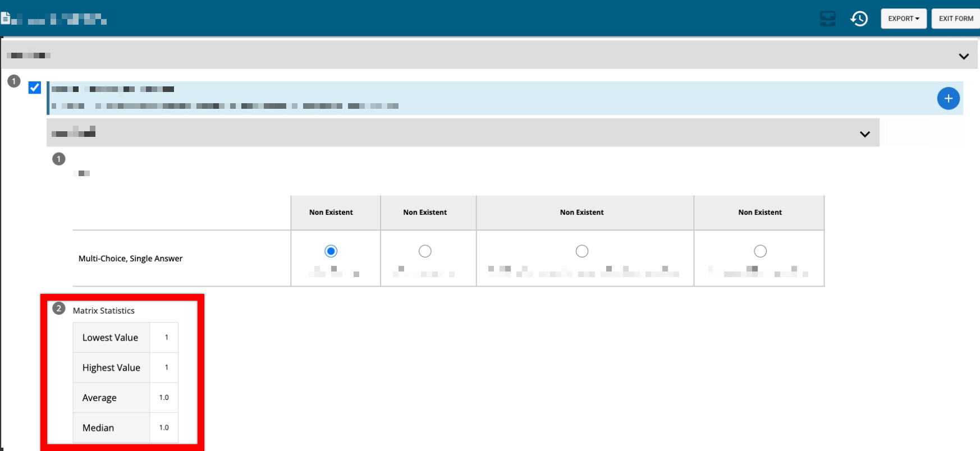980x451 pixels.
Task: Collapse the top section using its chevron
Action: click(964, 56)
